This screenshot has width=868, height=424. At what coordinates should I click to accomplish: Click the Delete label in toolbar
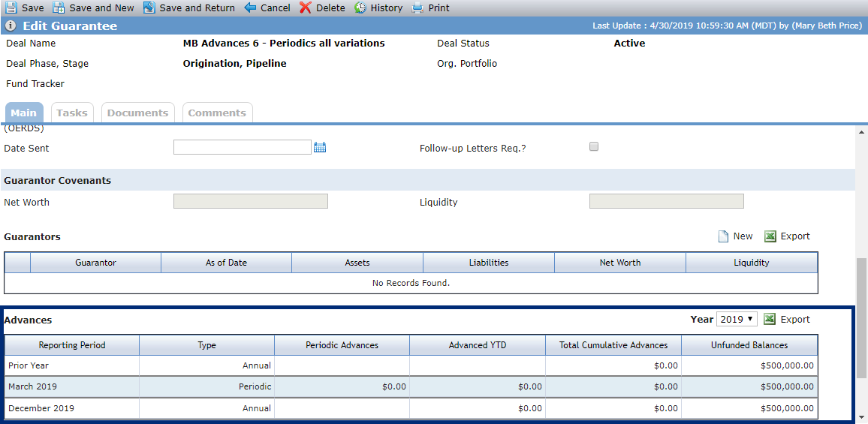click(330, 8)
